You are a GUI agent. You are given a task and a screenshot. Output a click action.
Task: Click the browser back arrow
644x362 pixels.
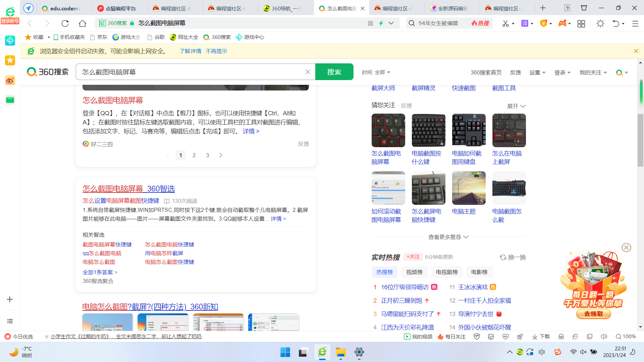[x=30, y=23]
